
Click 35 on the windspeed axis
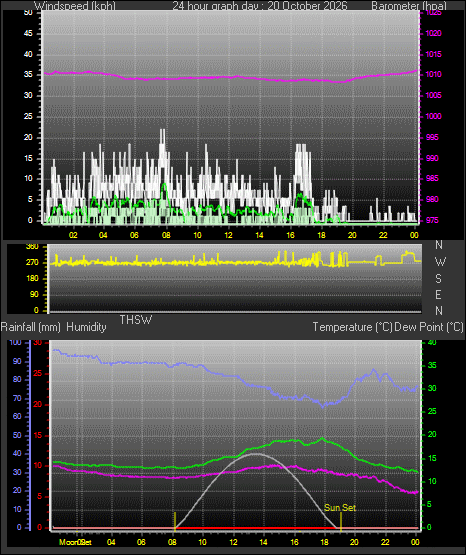click(28, 74)
